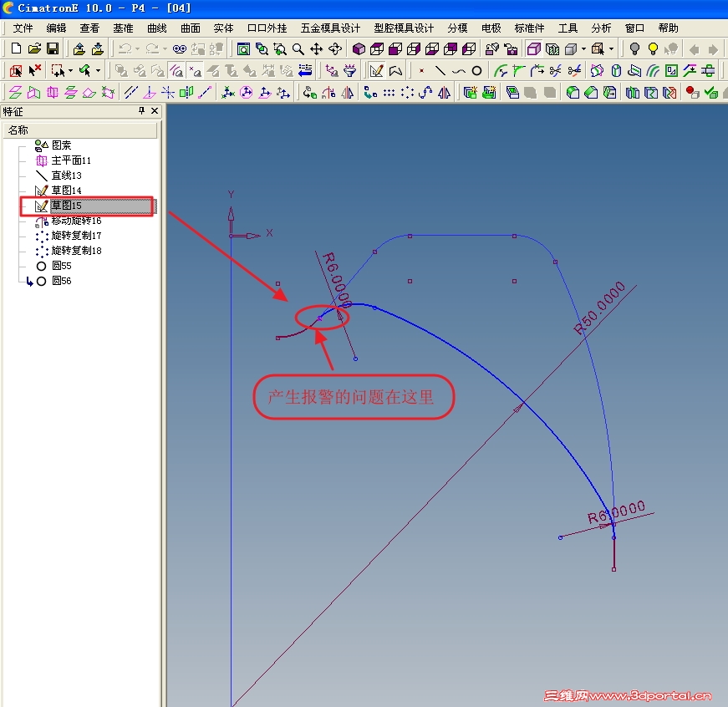This screenshot has height=707, width=728.
Task: Open the 编辑 menu
Action: pos(56,28)
